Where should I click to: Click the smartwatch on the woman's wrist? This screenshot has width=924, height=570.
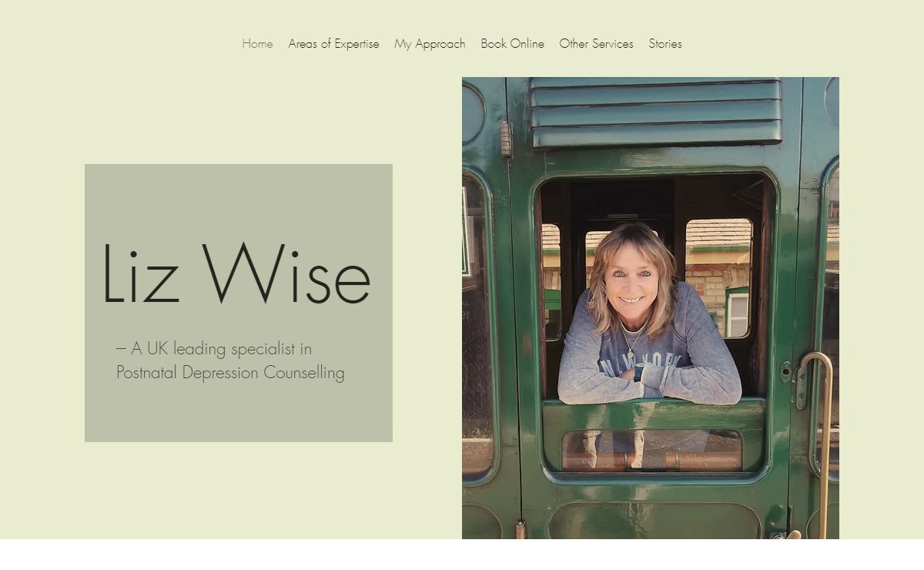(638, 374)
